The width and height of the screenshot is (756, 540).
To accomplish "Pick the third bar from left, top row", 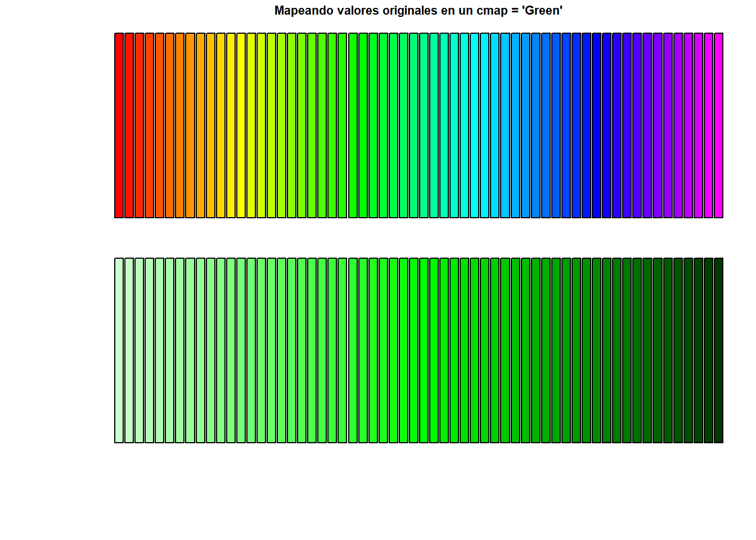I will coord(139,125).
